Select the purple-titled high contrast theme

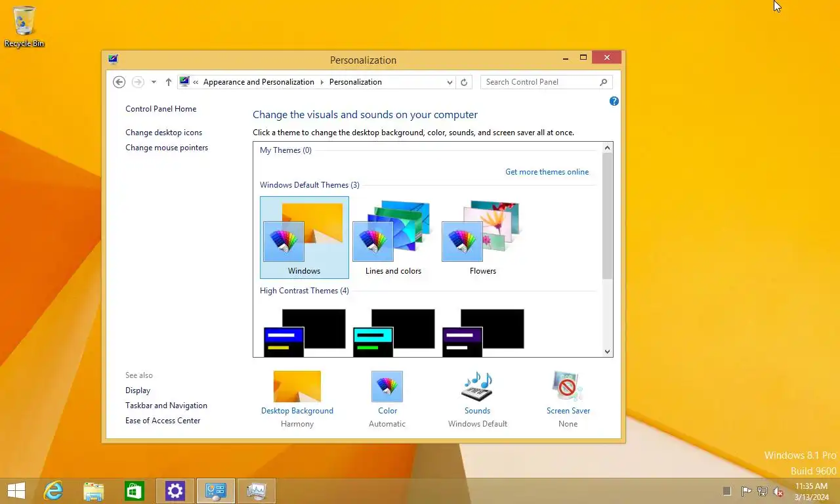tap(483, 333)
